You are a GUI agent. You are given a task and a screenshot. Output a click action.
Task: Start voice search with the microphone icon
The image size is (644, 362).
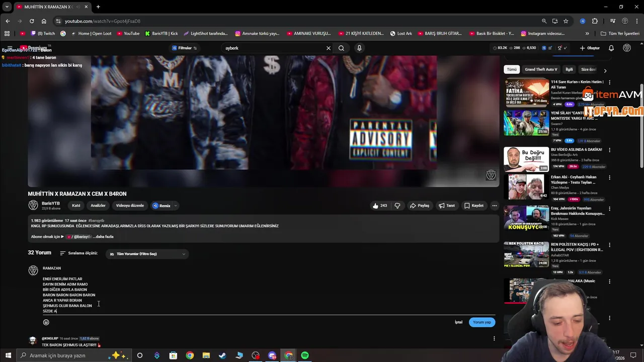click(359, 48)
